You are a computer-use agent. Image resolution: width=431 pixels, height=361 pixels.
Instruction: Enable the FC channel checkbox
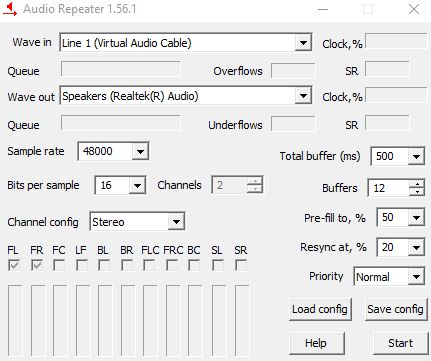(x=59, y=265)
